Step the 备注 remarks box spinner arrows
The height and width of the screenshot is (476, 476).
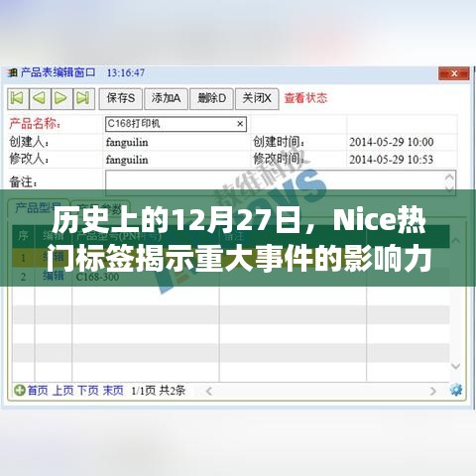[x=449, y=182]
